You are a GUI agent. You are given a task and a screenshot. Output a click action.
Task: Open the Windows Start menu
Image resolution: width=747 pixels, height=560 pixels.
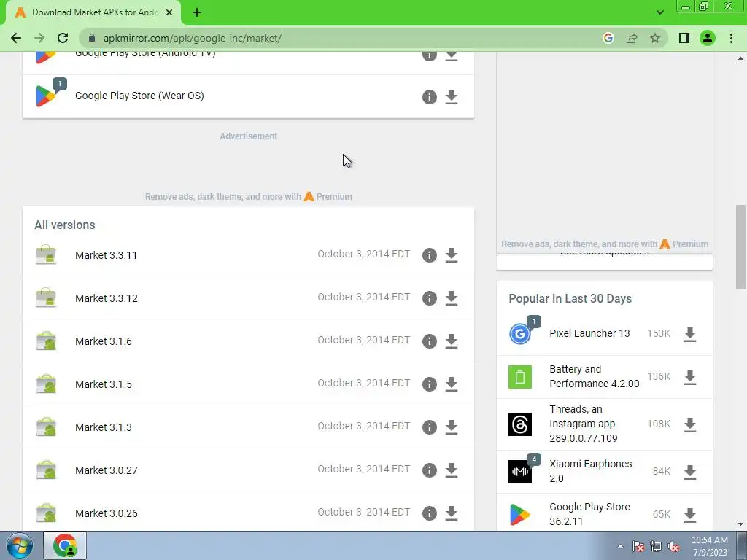point(19,546)
